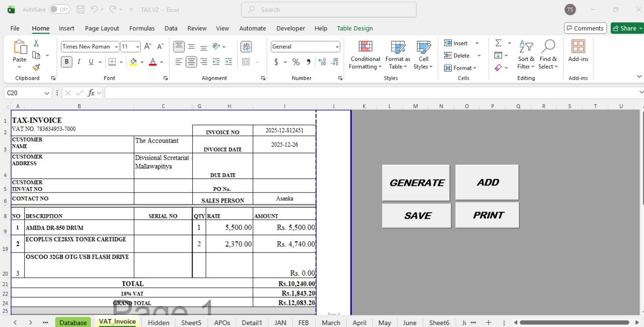This screenshot has width=644, height=327.
Task: Open the Format as Table dropdown
Action: click(398, 55)
